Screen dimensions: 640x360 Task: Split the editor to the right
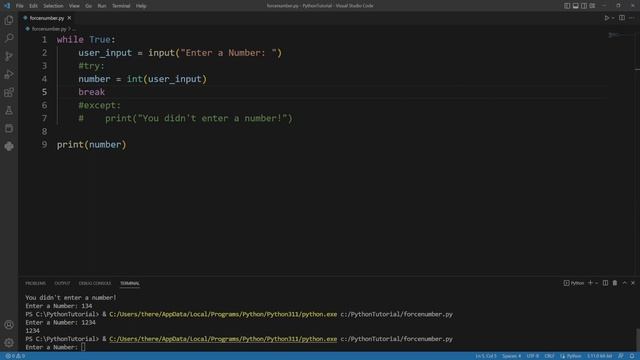coord(622,18)
